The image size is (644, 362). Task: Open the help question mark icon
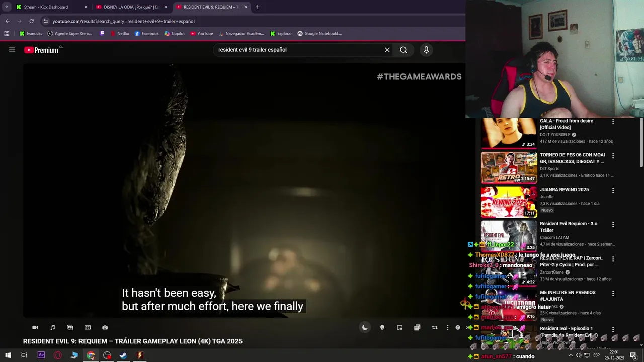point(457,328)
